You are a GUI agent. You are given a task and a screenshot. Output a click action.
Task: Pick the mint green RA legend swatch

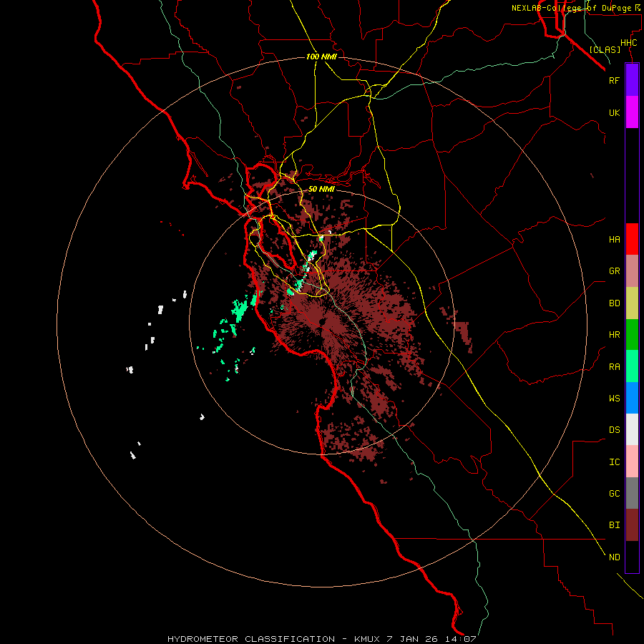pyautogui.click(x=632, y=366)
